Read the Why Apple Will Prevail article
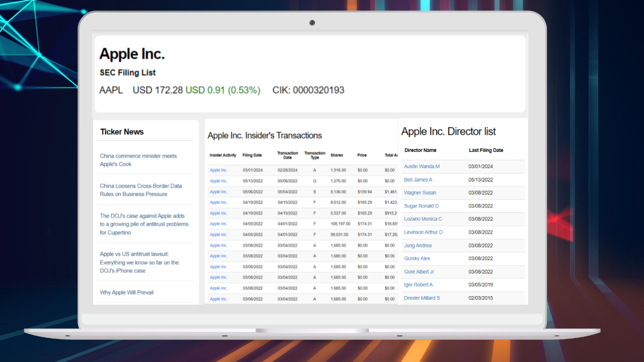 point(126,292)
